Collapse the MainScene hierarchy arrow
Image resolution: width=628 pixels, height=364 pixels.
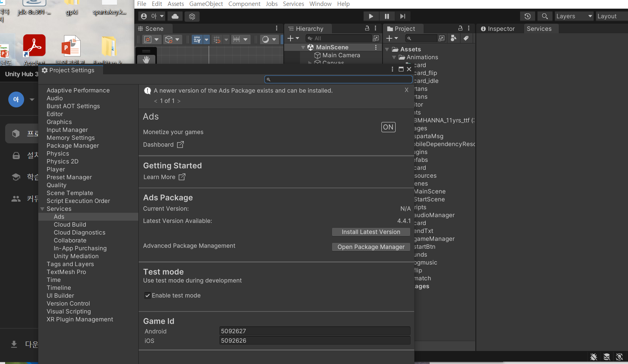click(303, 47)
